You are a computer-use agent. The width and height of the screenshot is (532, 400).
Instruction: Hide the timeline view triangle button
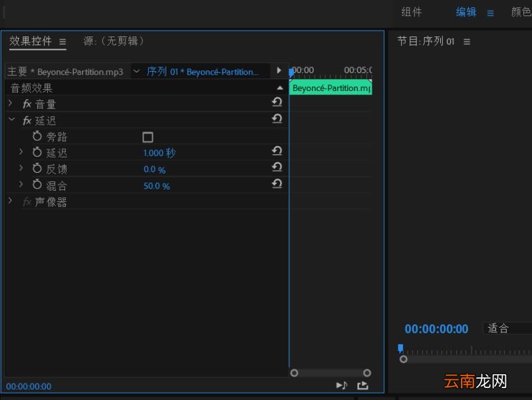[279, 70]
